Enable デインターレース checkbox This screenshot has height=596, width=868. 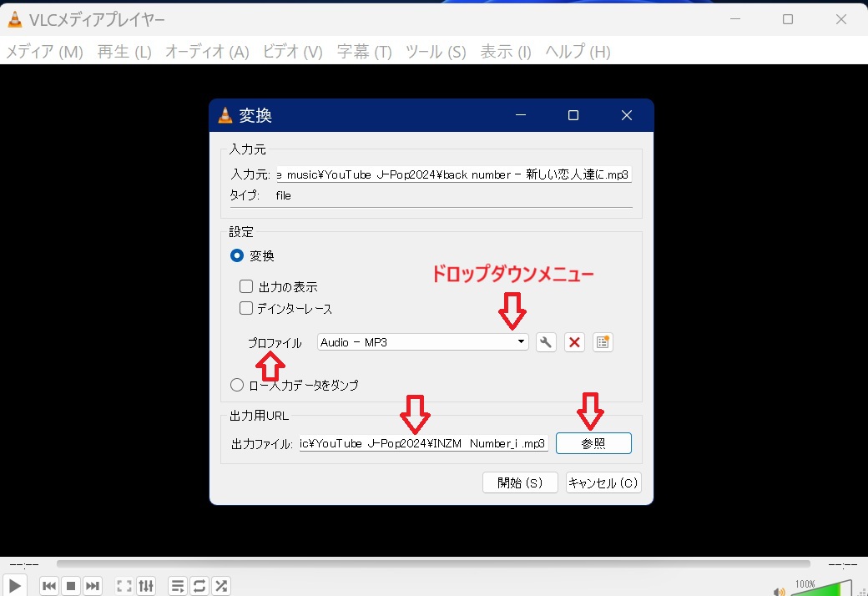(245, 308)
